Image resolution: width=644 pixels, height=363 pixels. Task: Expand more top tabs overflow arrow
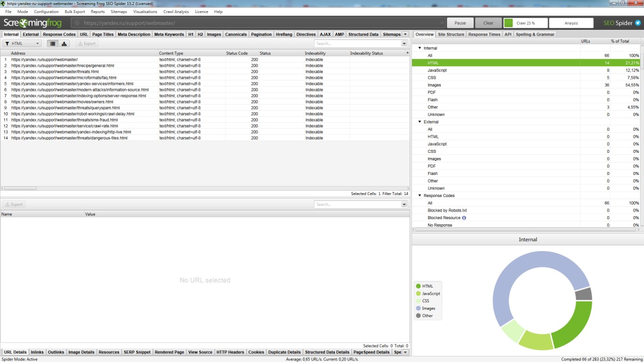pos(406,34)
